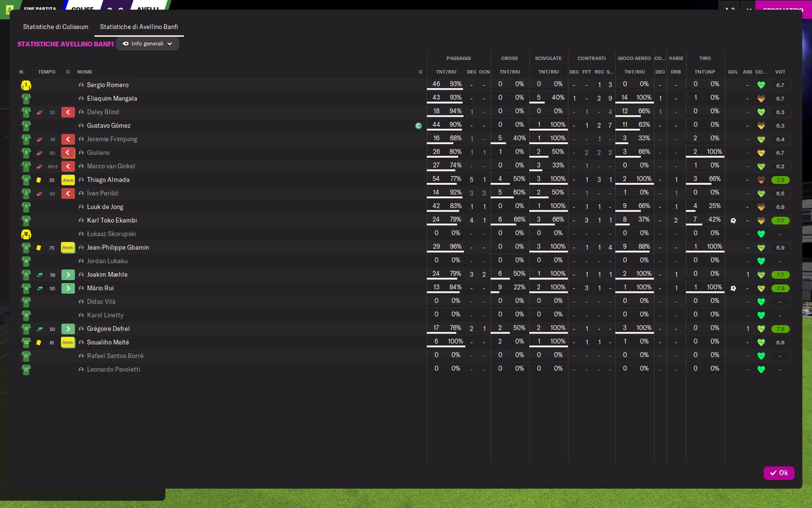Open the Statistiche di Coliseum tab
This screenshot has height=508, width=812.
[x=56, y=27]
